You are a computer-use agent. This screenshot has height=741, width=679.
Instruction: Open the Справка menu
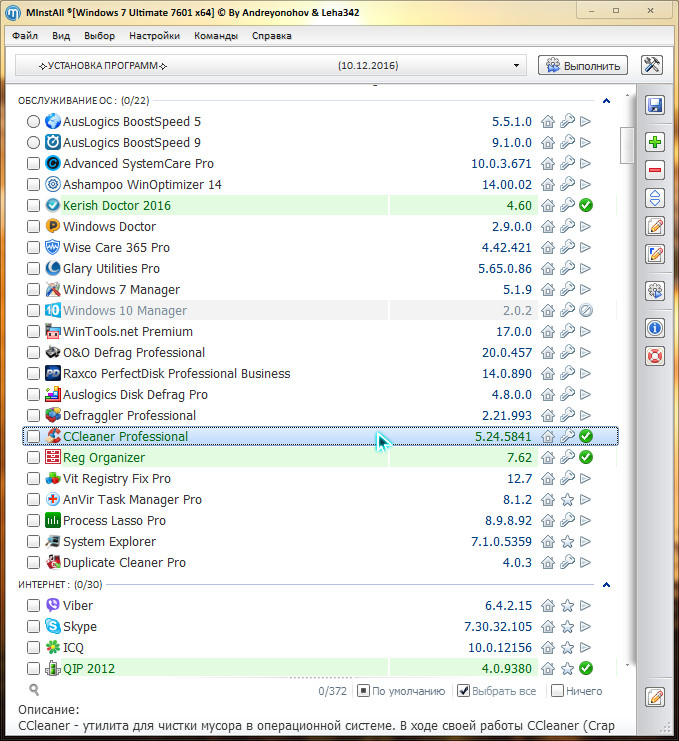pos(271,36)
